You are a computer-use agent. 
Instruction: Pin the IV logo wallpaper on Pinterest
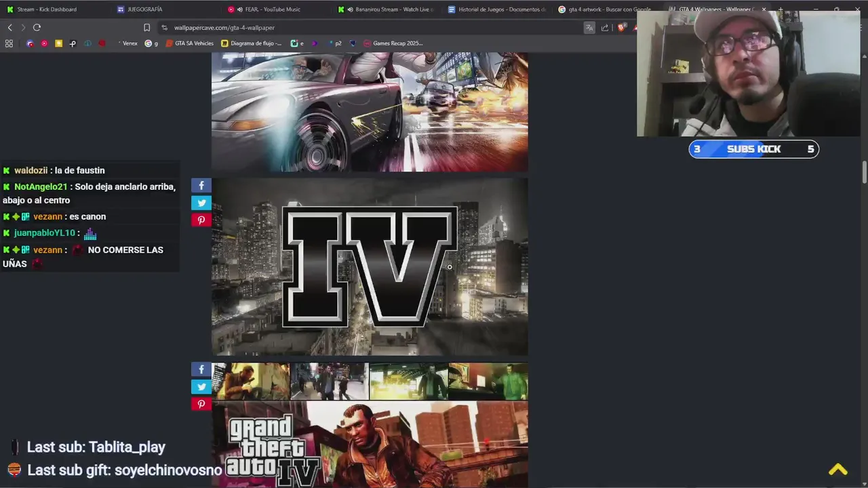201,220
